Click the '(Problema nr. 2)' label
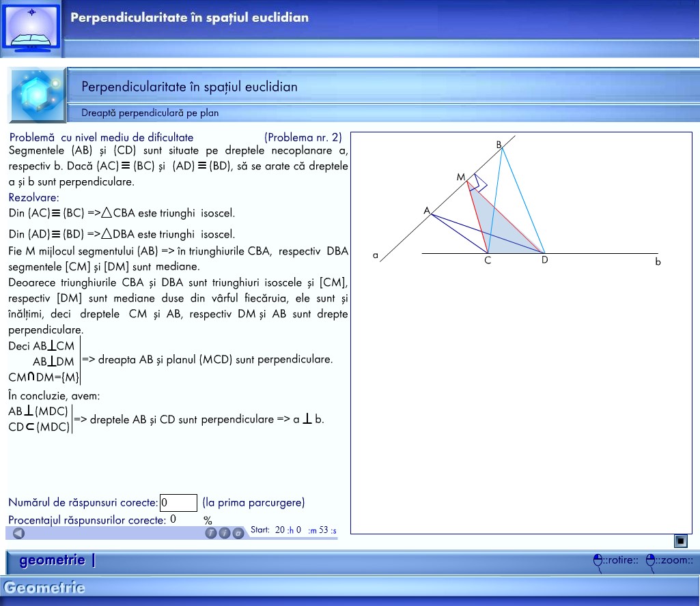Viewport: 700px width, 606px height. tap(303, 137)
